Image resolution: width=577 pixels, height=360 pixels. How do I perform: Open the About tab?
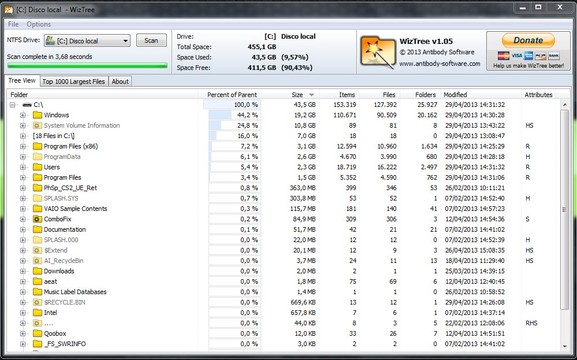click(120, 81)
